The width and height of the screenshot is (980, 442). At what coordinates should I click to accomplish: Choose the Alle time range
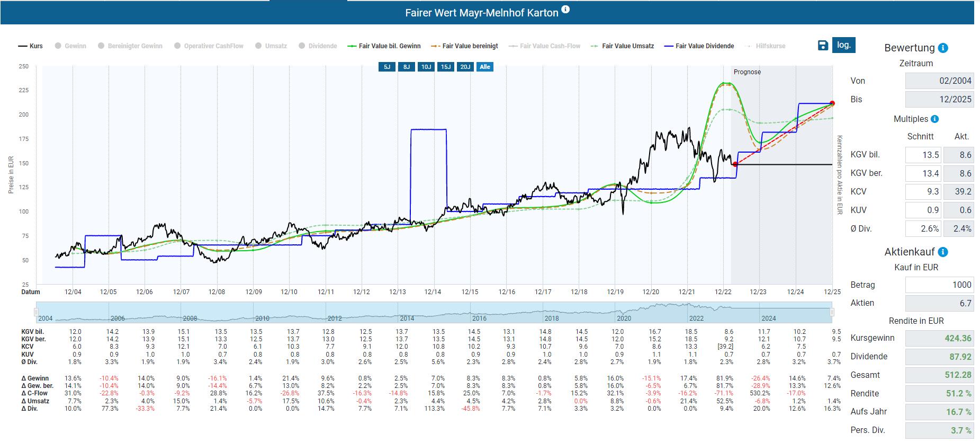484,67
